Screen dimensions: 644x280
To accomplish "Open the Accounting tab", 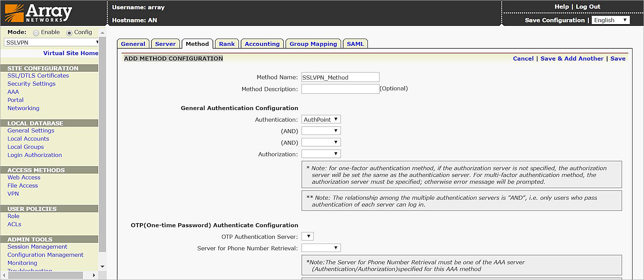I will 262,44.
